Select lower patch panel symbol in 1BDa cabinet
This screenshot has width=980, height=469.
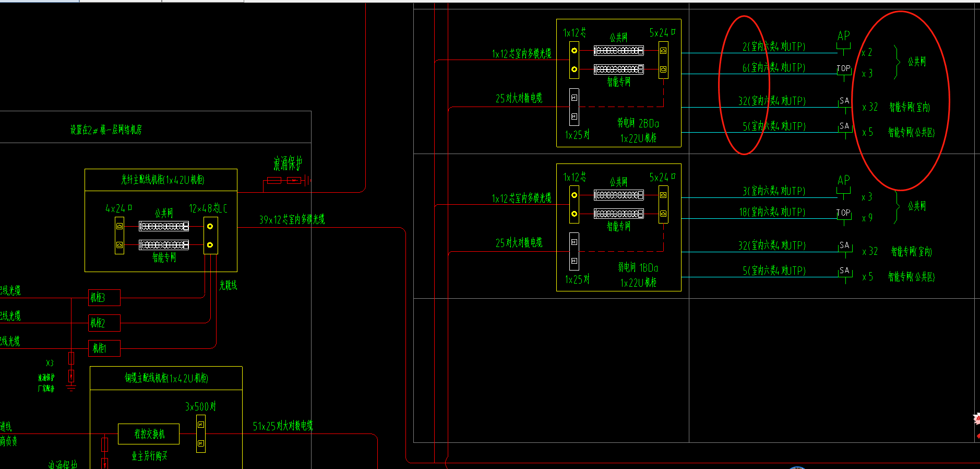[x=619, y=214]
